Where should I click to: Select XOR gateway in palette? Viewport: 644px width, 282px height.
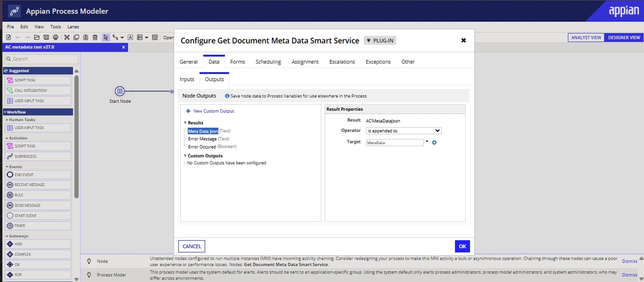(38, 274)
